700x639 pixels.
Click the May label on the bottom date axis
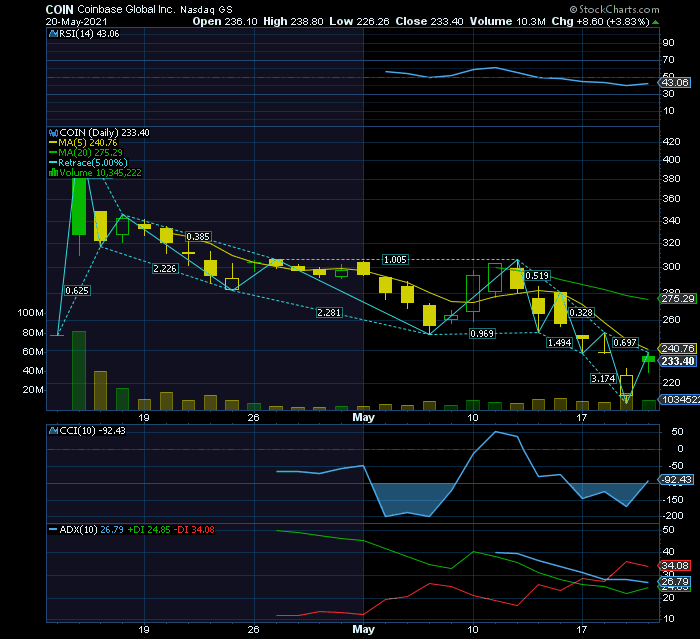(363, 630)
